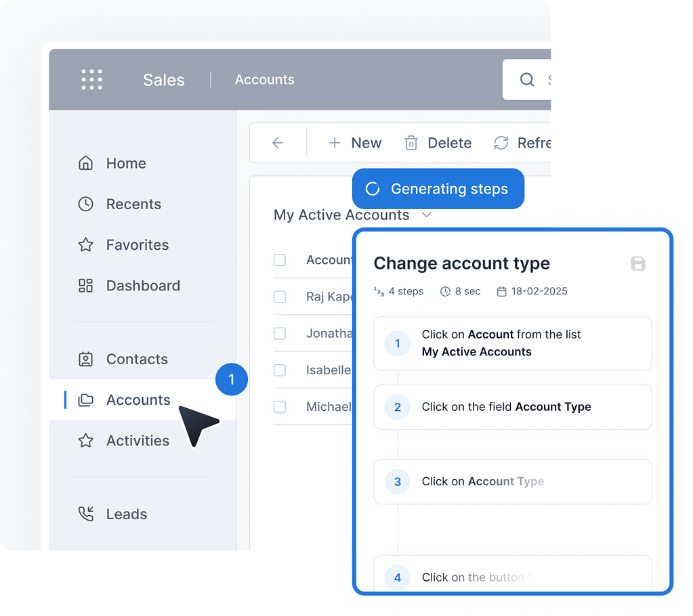Screen dimensions: 693x616
Task: Click the Generating steps status pill
Action: coord(438,189)
